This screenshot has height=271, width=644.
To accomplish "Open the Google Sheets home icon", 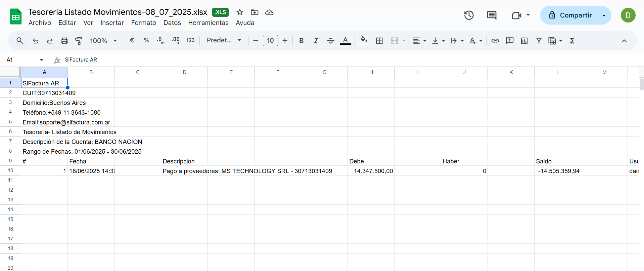I will click(x=16, y=16).
